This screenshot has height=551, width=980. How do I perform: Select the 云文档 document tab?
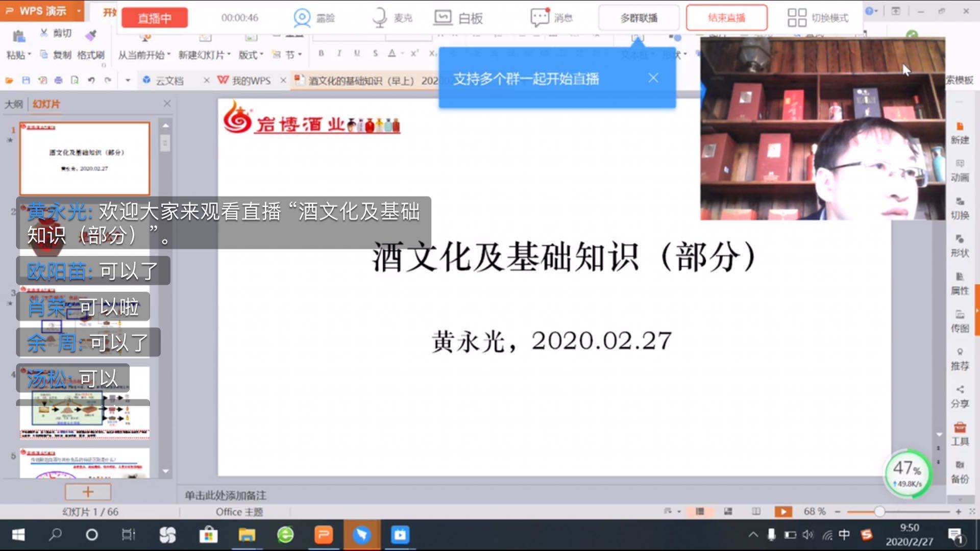(169, 80)
